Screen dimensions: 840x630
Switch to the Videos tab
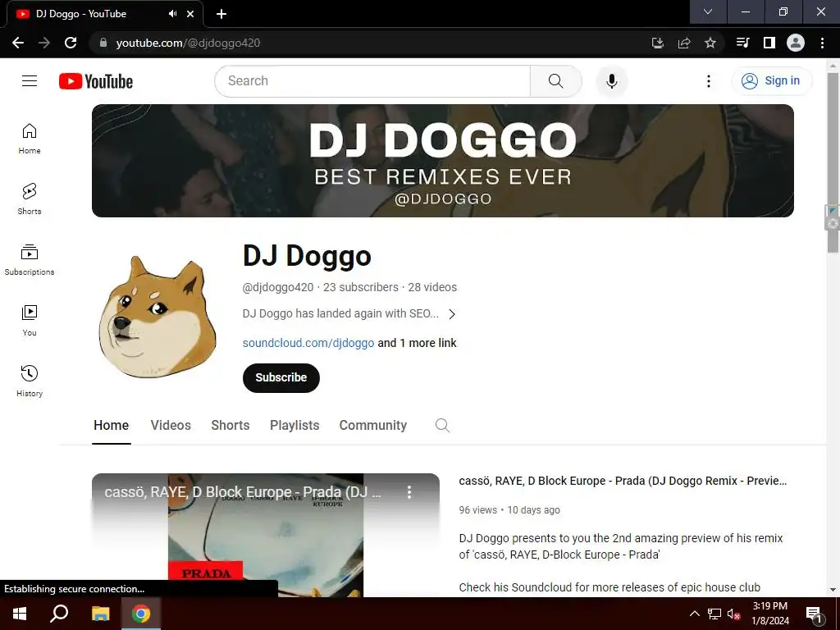pyautogui.click(x=171, y=426)
